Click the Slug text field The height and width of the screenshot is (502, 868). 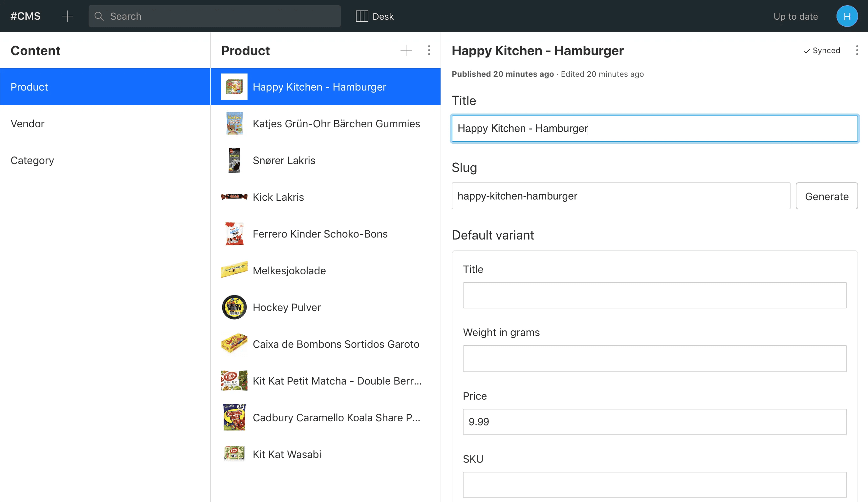621,196
